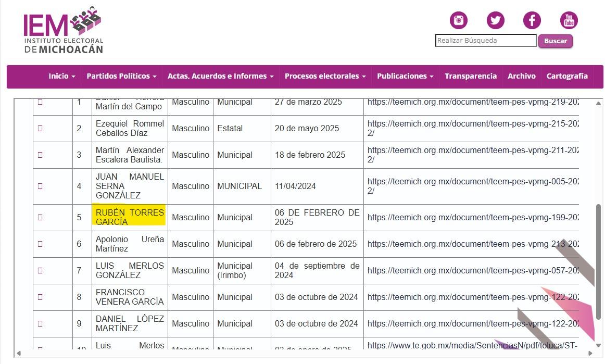Click the Buscar button

pyautogui.click(x=555, y=41)
